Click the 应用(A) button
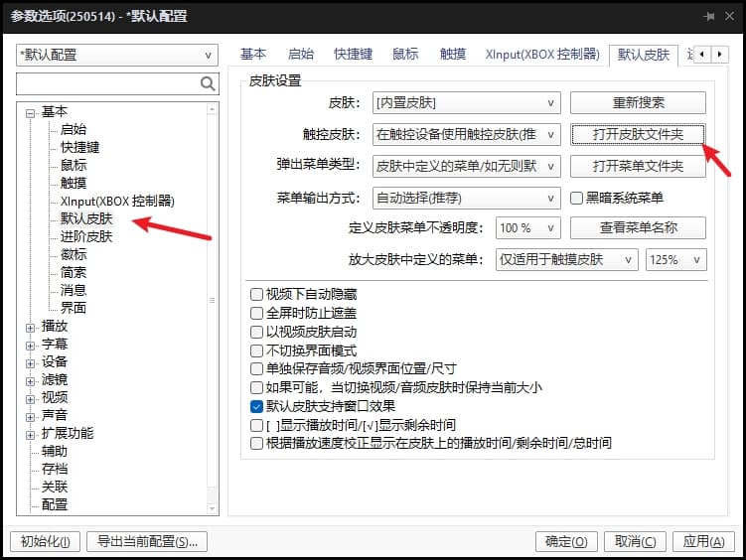Image resolution: width=746 pixels, height=560 pixels. point(703,541)
